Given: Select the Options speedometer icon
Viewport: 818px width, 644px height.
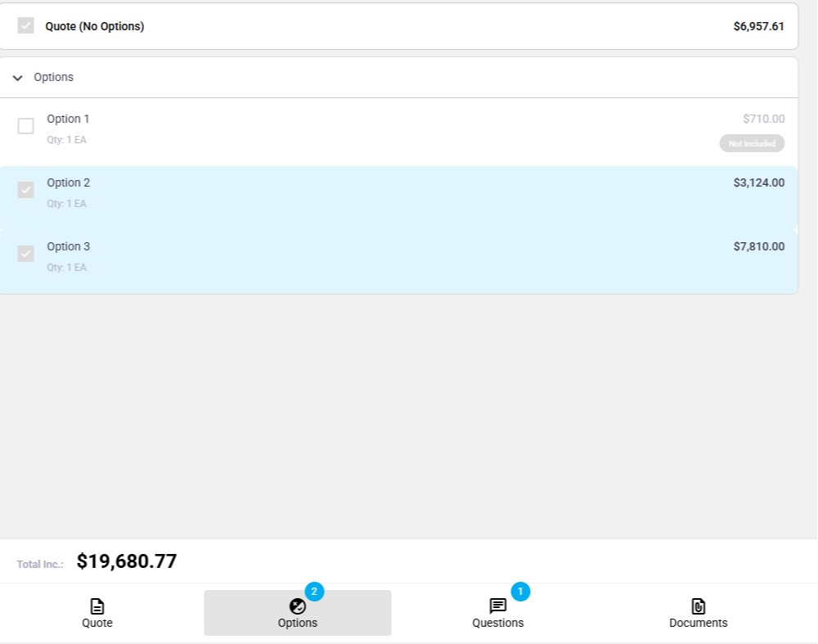Looking at the screenshot, I should tap(298, 606).
